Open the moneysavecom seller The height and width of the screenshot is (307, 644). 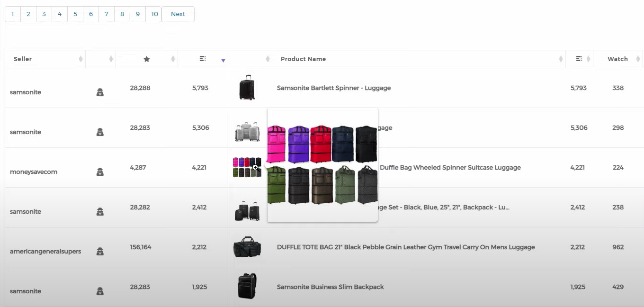coord(34,172)
